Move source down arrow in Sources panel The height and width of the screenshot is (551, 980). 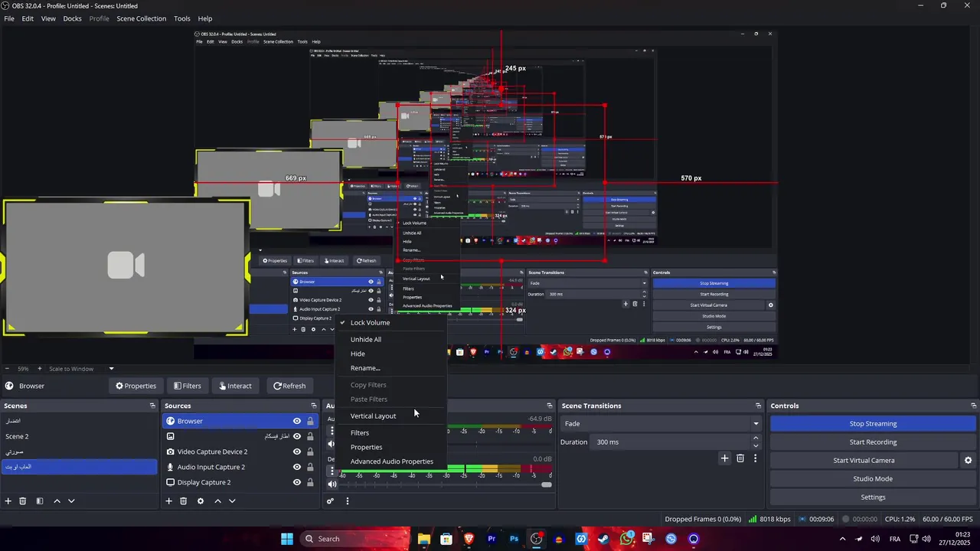pyautogui.click(x=232, y=501)
